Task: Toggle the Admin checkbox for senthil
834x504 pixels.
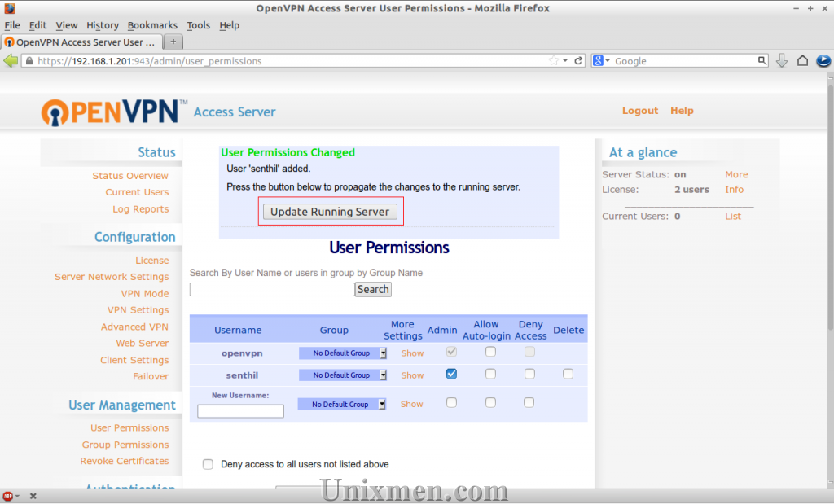Action: pos(451,374)
